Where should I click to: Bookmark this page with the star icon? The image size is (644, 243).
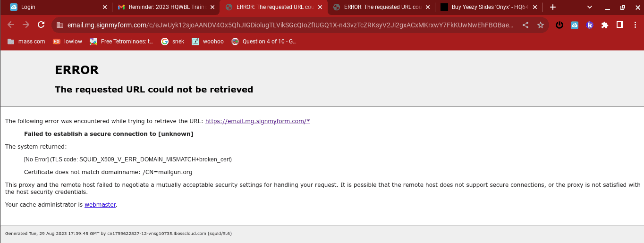[541, 25]
